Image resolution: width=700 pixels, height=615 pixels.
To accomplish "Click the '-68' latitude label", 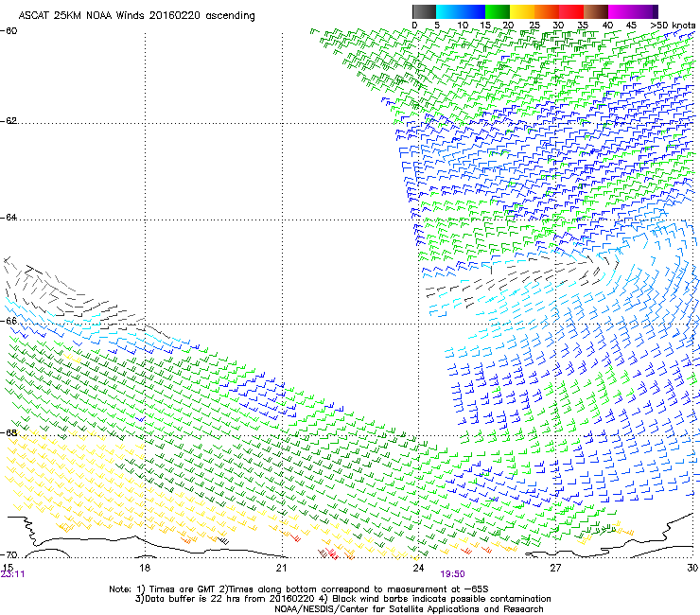I will pyautogui.click(x=9, y=432).
